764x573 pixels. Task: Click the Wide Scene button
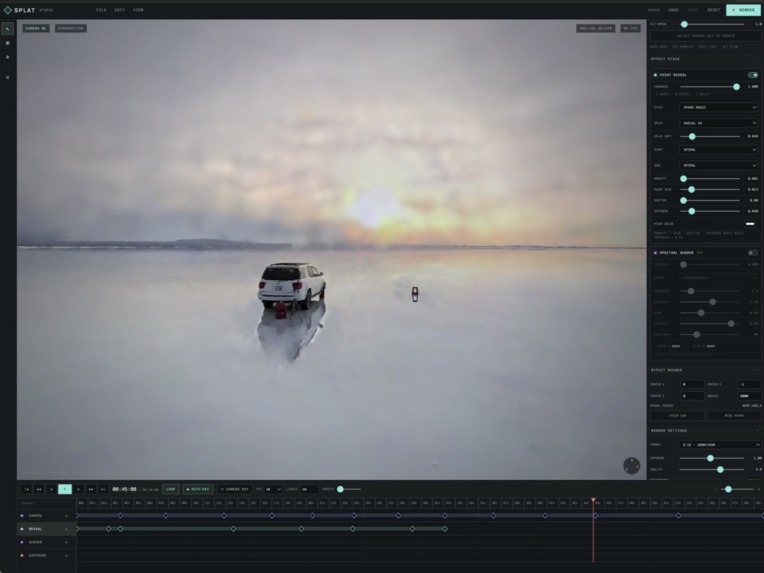[x=734, y=416]
